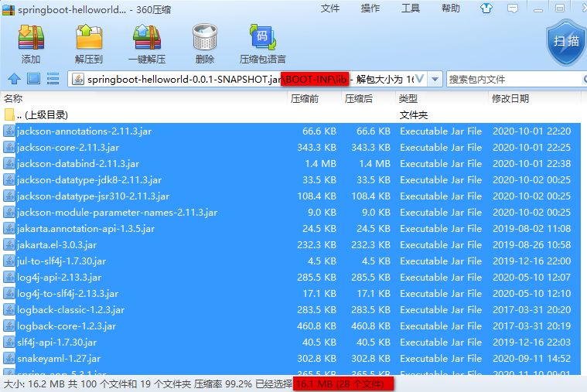
Task: Click the 1.4 MB pre-compression size of jackson-databind
Action: pyautogui.click(x=320, y=164)
